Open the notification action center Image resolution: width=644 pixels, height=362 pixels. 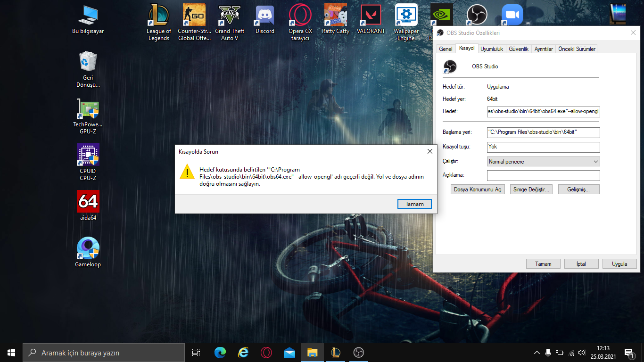pyautogui.click(x=628, y=353)
